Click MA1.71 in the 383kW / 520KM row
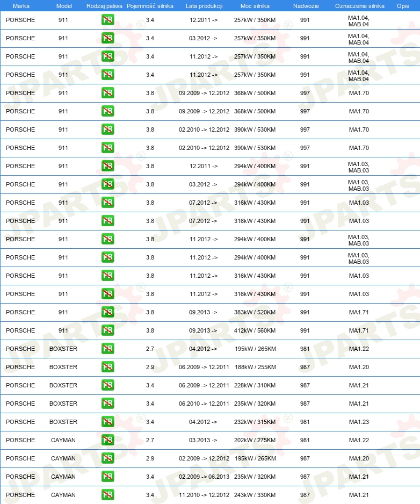 click(x=359, y=312)
